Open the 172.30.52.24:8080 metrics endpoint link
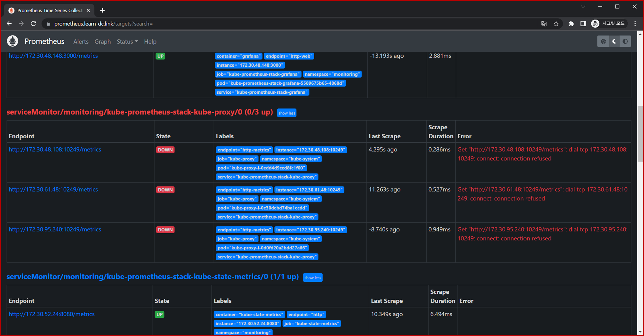This screenshot has width=644, height=336. click(51, 314)
